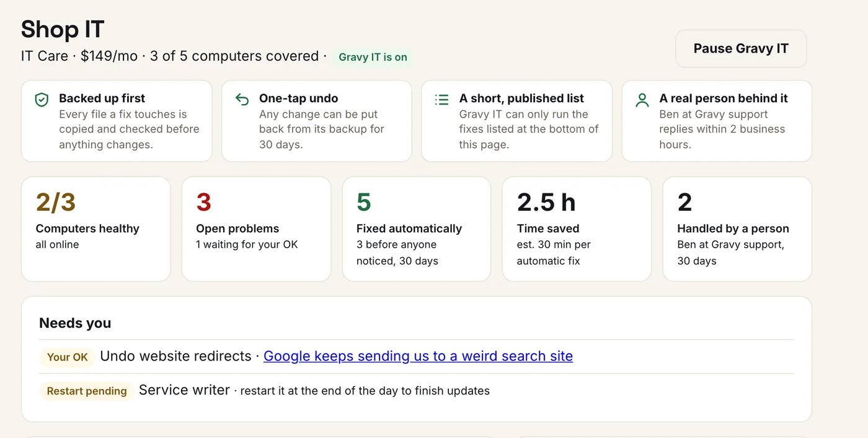The height and width of the screenshot is (438, 868).
Task: Click the 1 waiting for your OK note
Action: click(x=247, y=245)
